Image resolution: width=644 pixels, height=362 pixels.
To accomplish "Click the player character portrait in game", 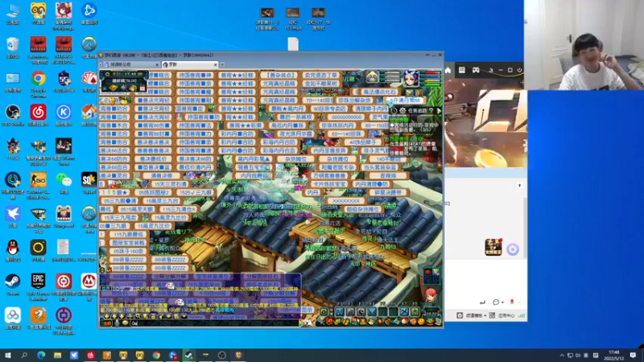I will (411, 78).
